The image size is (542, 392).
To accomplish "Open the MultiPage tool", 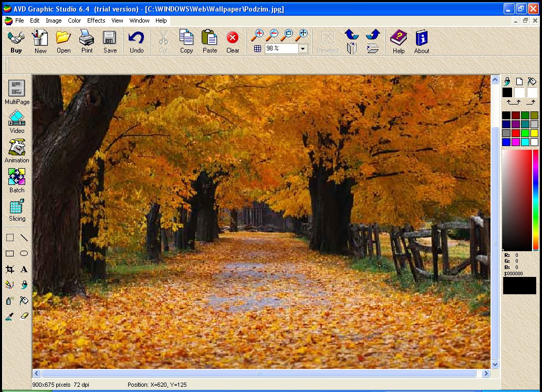I will point(17,92).
